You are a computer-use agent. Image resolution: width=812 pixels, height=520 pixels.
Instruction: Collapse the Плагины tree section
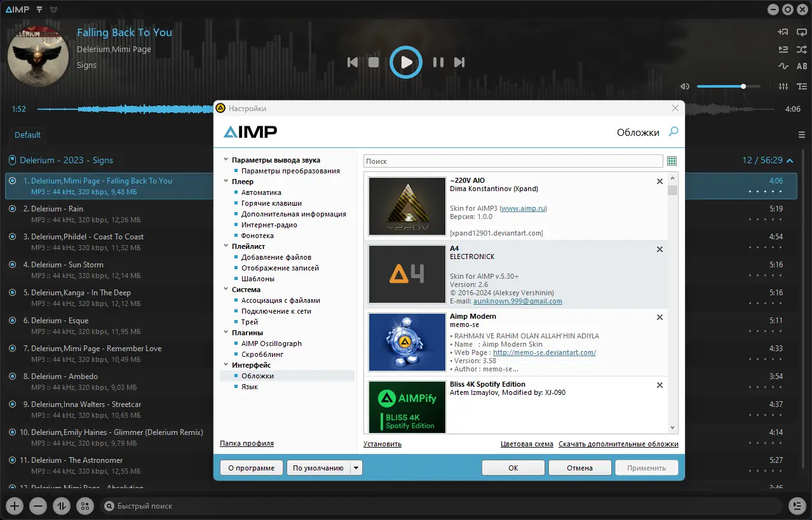click(226, 333)
